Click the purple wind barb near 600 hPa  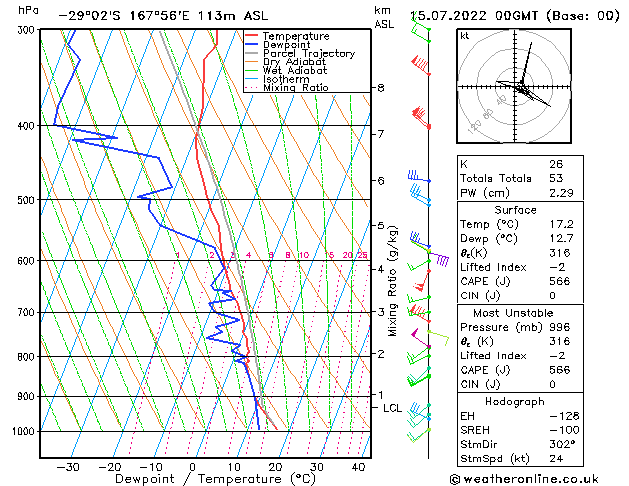[x=438, y=258]
